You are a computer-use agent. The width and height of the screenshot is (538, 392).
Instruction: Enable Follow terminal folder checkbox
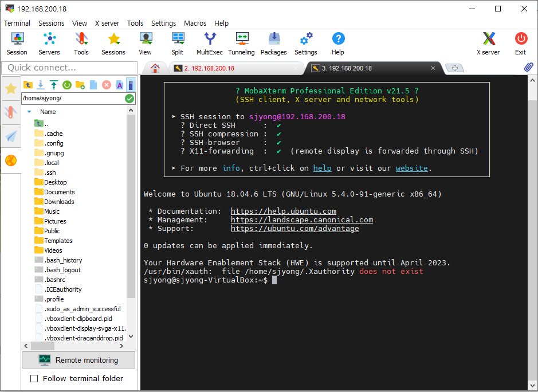pos(34,378)
